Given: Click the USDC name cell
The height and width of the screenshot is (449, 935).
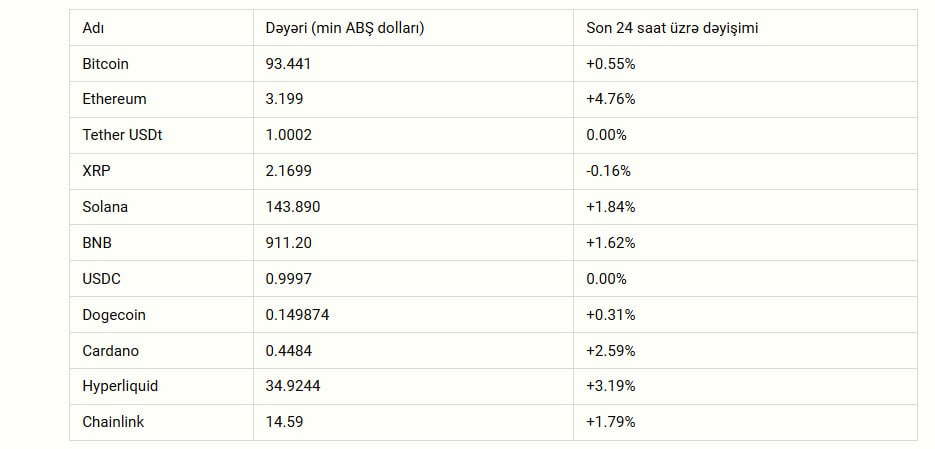Looking at the screenshot, I should pos(101,279).
